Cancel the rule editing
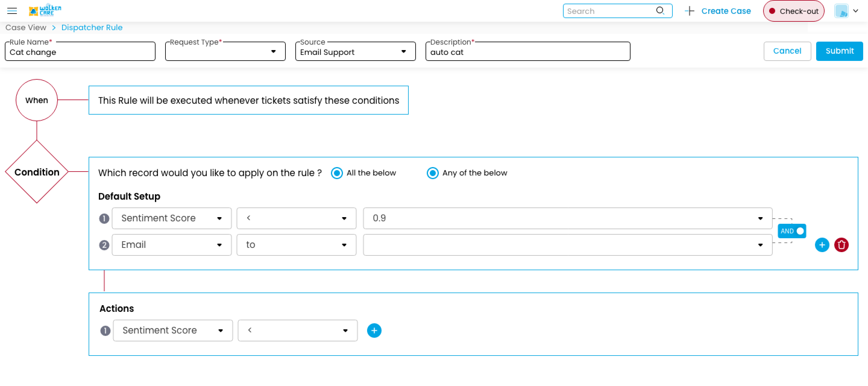The width and height of the screenshot is (868, 386). point(787,51)
